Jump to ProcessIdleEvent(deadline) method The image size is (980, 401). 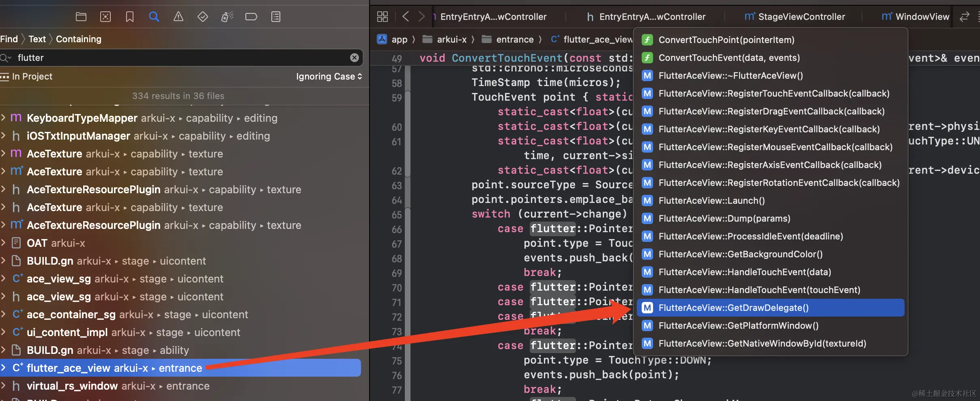(771, 236)
